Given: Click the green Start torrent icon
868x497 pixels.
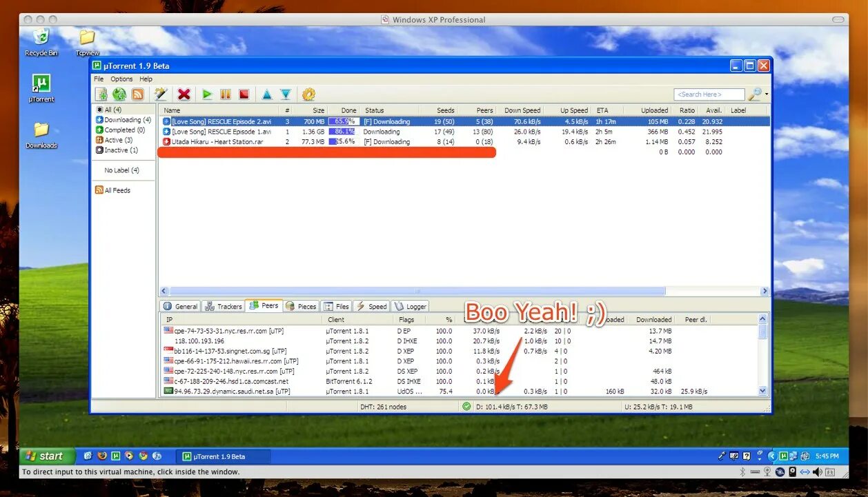Looking at the screenshot, I should [206, 94].
